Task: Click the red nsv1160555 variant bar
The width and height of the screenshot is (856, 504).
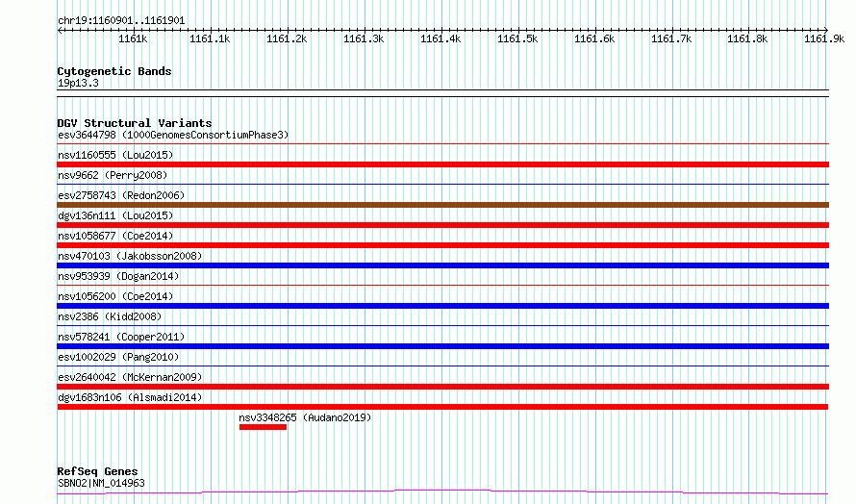Action: click(442, 164)
